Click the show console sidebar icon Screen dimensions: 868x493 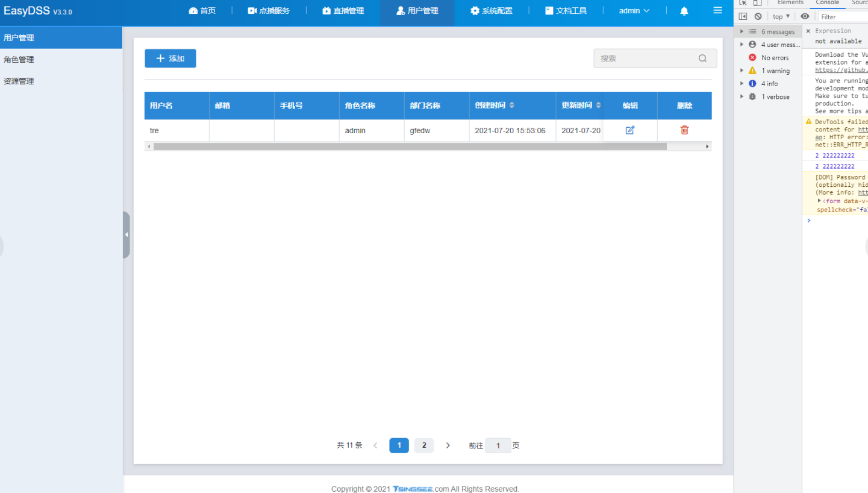[743, 17]
